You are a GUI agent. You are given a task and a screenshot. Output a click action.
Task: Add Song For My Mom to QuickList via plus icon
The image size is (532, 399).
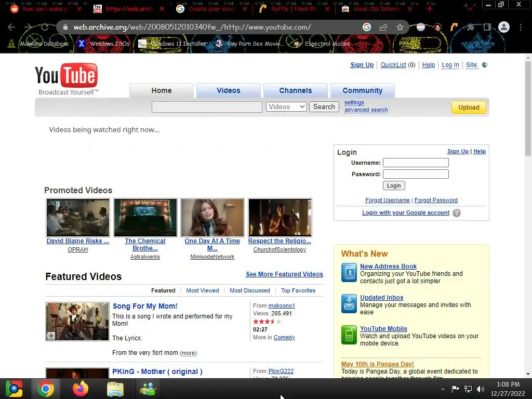tap(51, 336)
